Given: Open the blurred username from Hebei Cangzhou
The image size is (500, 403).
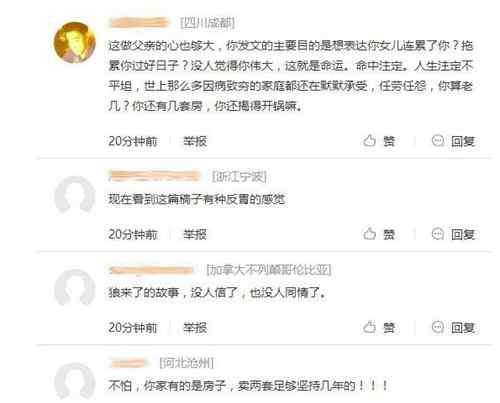Looking at the screenshot, I should click(x=128, y=363).
